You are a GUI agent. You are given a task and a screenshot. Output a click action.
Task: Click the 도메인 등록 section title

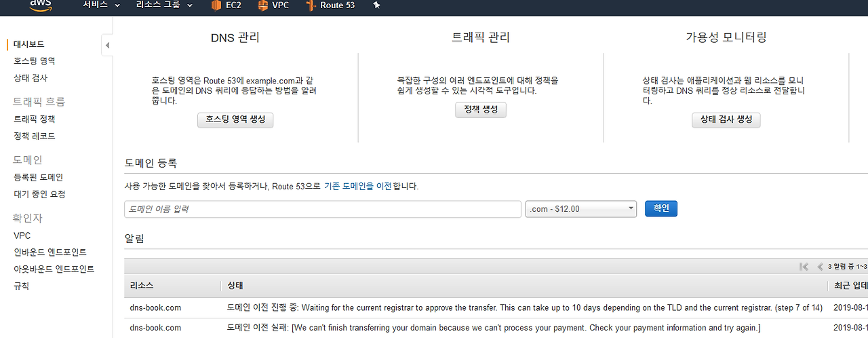coord(151,163)
